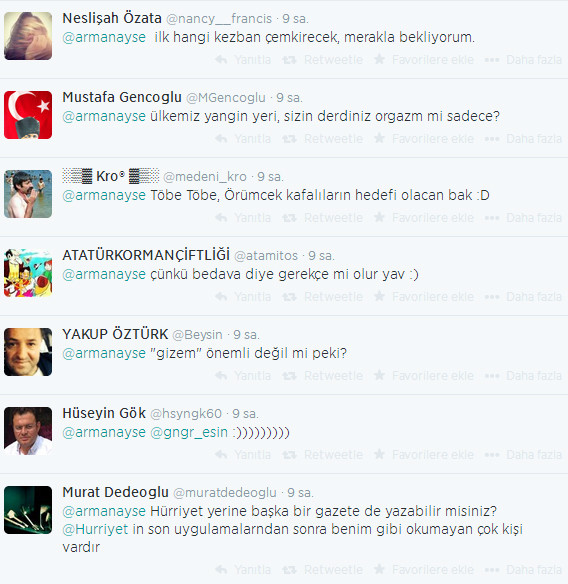Click ATATÜRKORMANÇİFTLİĞİ's cartoon avatar
Viewport: 568px width, 584px height.
click(x=28, y=273)
